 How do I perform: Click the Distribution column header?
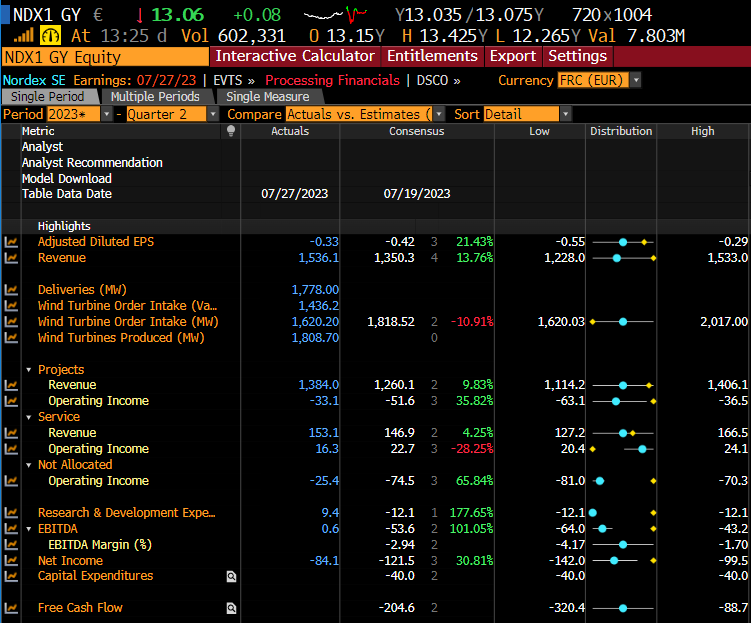pos(621,131)
